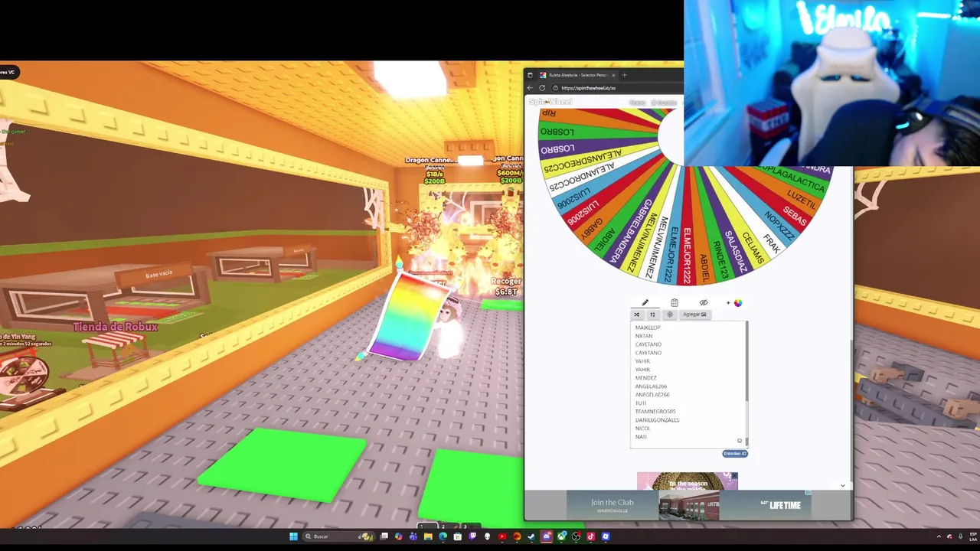Open Steam from the taskbar
This screenshot has width=980, height=551.
531,536
